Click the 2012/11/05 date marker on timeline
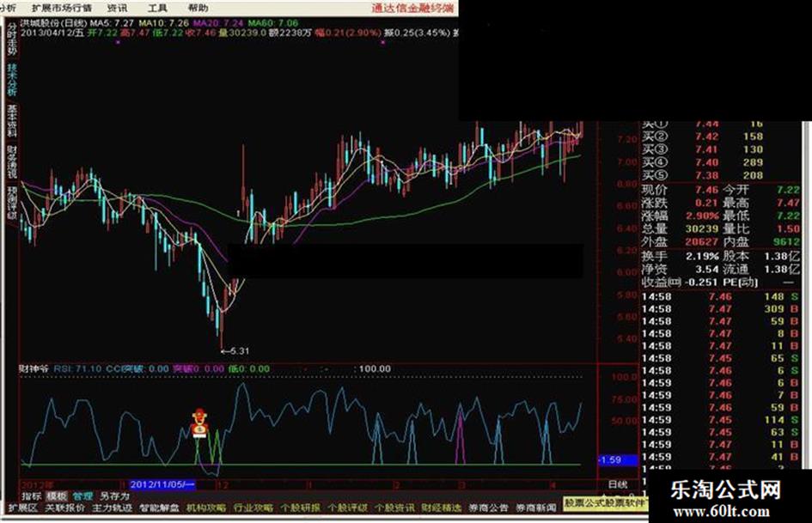The height and width of the screenshot is (523, 812). click(x=162, y=485)
